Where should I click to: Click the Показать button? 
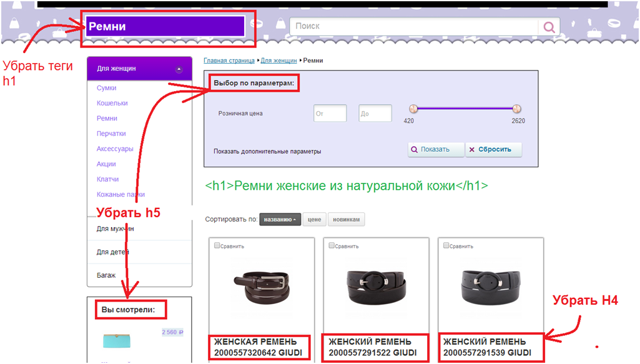pos(436,150)
